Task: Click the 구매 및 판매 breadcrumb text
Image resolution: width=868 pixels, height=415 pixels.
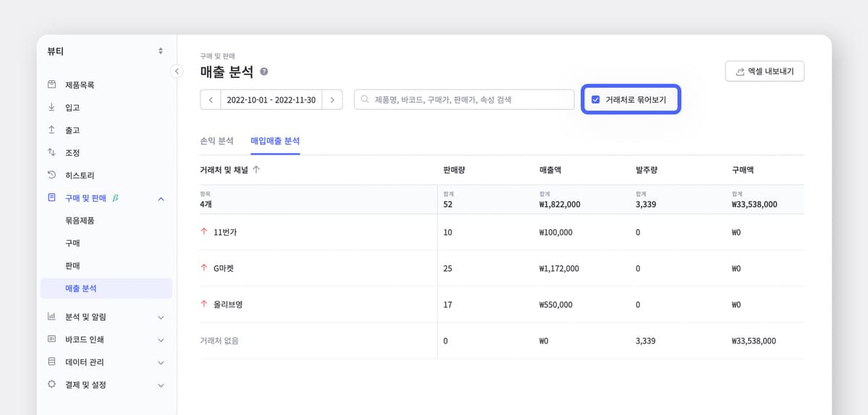Action: coord(217,56)
